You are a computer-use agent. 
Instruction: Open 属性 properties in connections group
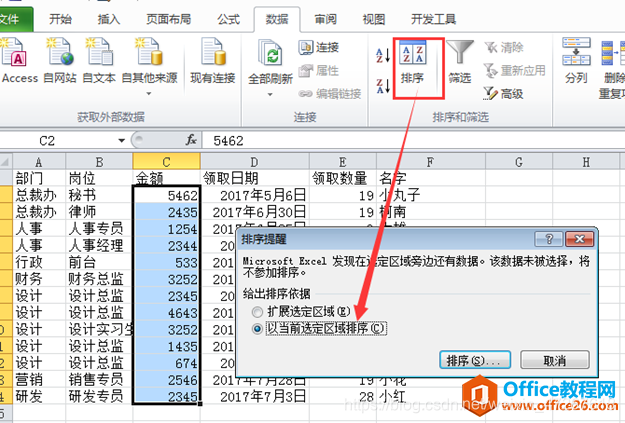(318, 71)
